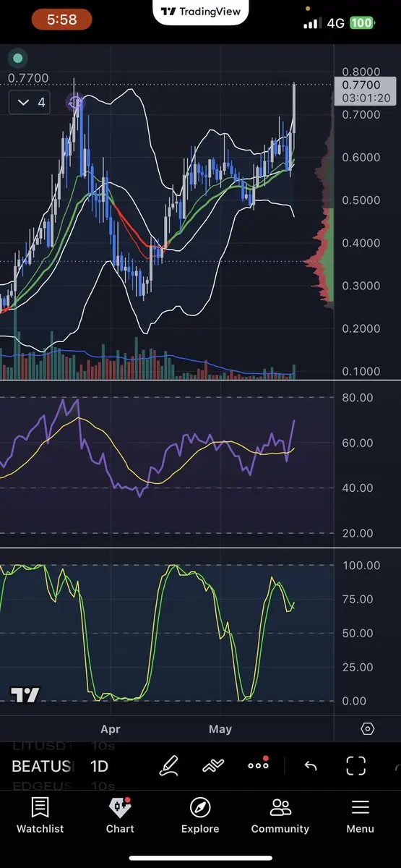The width and height of the screenshot is (401, 868).
Task: Tap the latest tall candle on the chart
Action: pos(294,109)
